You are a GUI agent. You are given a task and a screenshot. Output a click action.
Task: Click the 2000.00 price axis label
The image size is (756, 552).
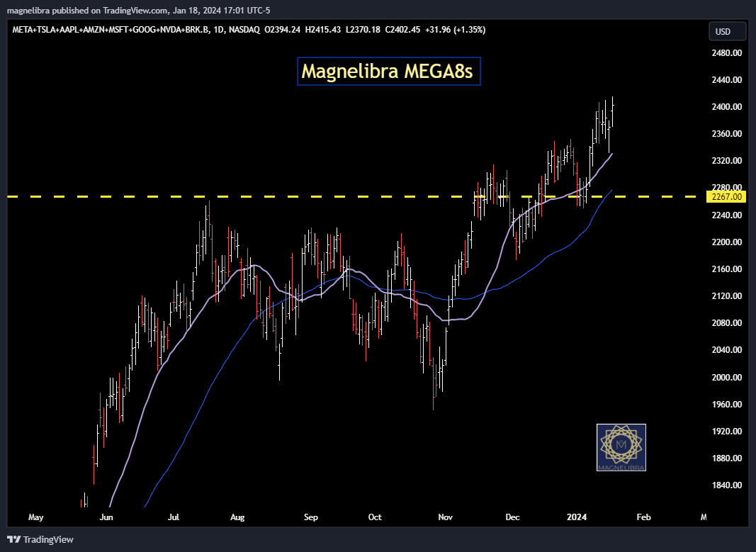[726, 378]
